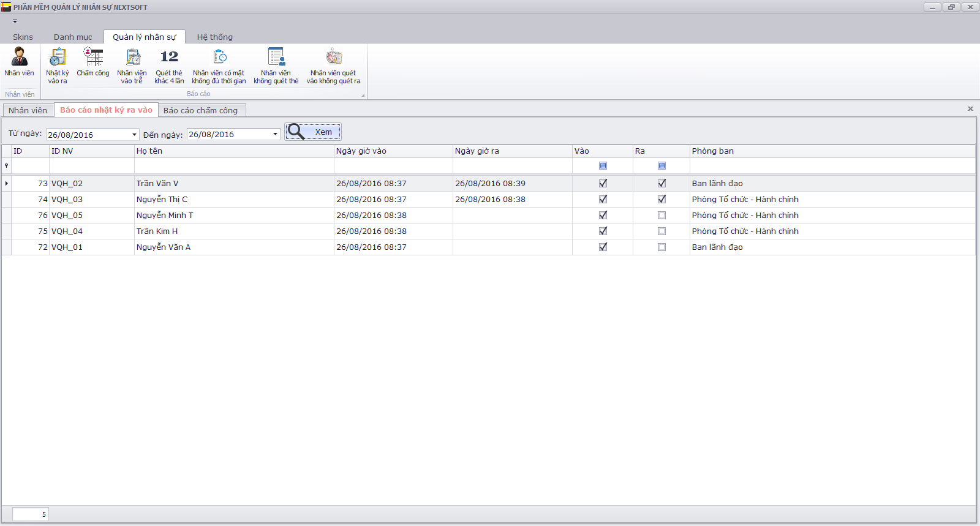Select the Nhân viên vào trễ report

(132, 64)
